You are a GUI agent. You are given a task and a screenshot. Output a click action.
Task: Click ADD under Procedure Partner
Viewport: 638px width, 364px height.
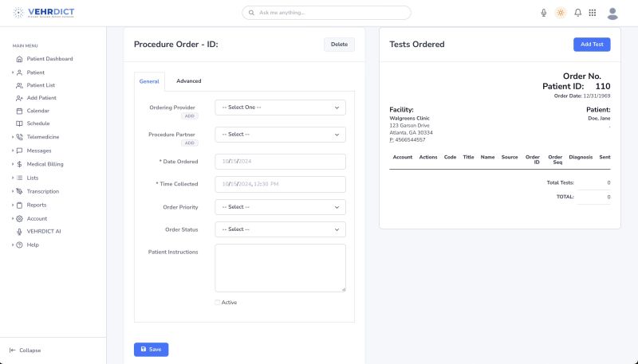[x=189, y=143]
